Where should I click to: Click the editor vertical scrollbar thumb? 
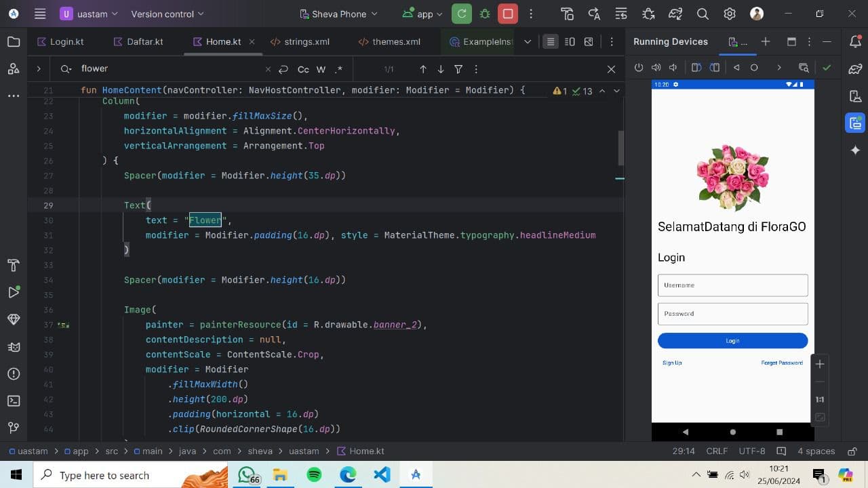click(x=620, y=148)
